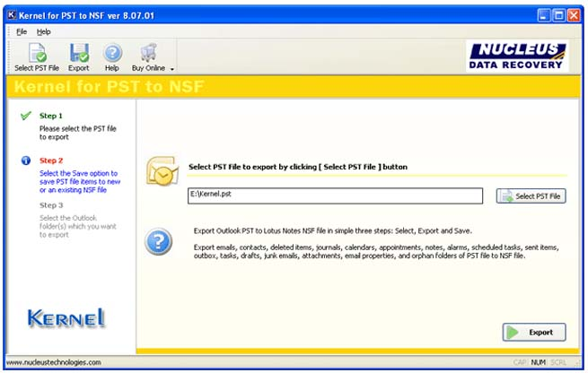This screenshot has width=588, height=373.
Task: Click the window title bar app icon
Action: (x=12, y=15)
